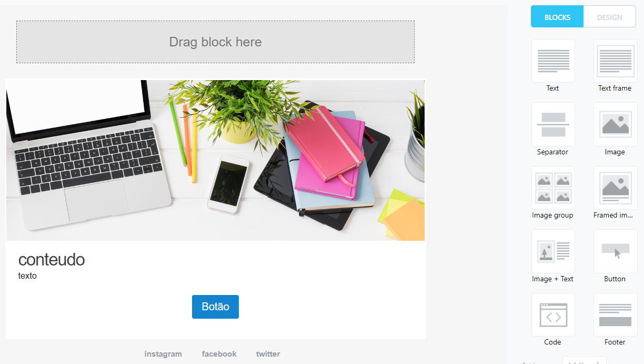Click the texto paragraph below heading
Image resolution: width=644 pixels, height=364 pixels.
(x=27, y=276)
